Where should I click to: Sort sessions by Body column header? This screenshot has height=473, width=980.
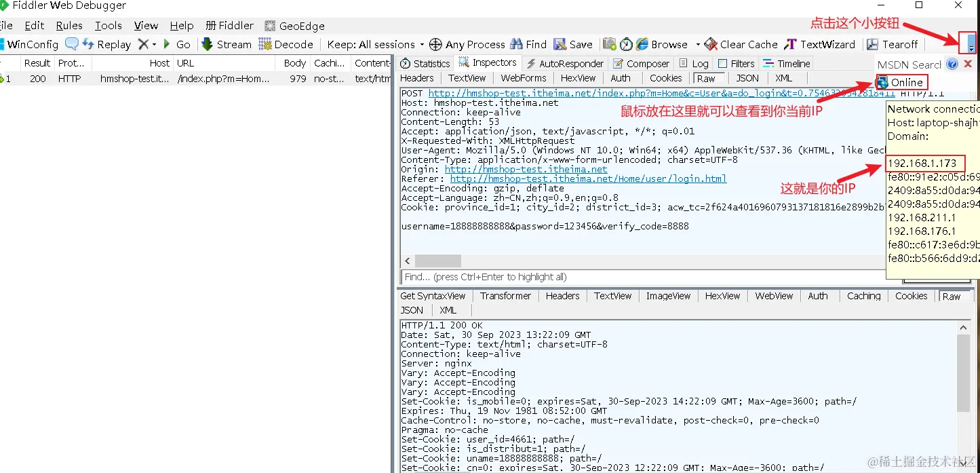(294, 63)
